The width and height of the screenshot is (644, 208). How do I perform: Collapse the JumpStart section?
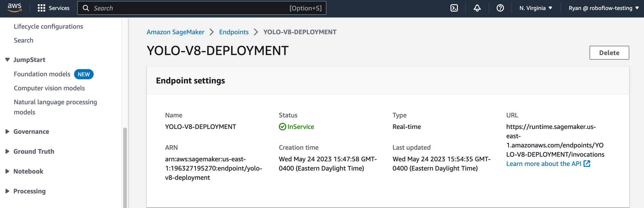7,60
